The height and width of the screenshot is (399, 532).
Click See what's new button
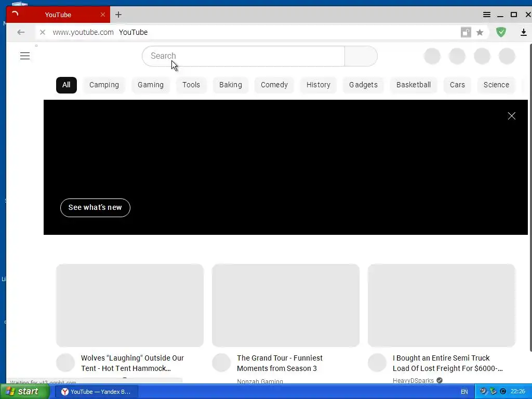click(x=95, y=208)
